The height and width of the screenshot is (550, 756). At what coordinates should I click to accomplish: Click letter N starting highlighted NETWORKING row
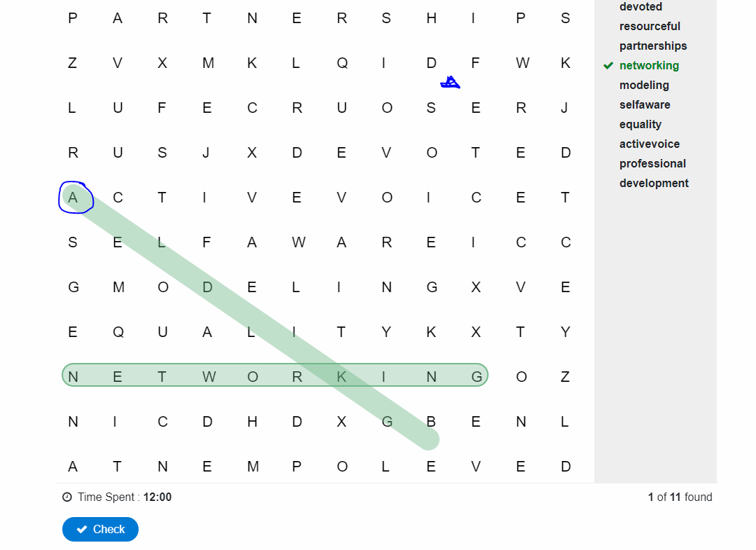tap(73, 377)
